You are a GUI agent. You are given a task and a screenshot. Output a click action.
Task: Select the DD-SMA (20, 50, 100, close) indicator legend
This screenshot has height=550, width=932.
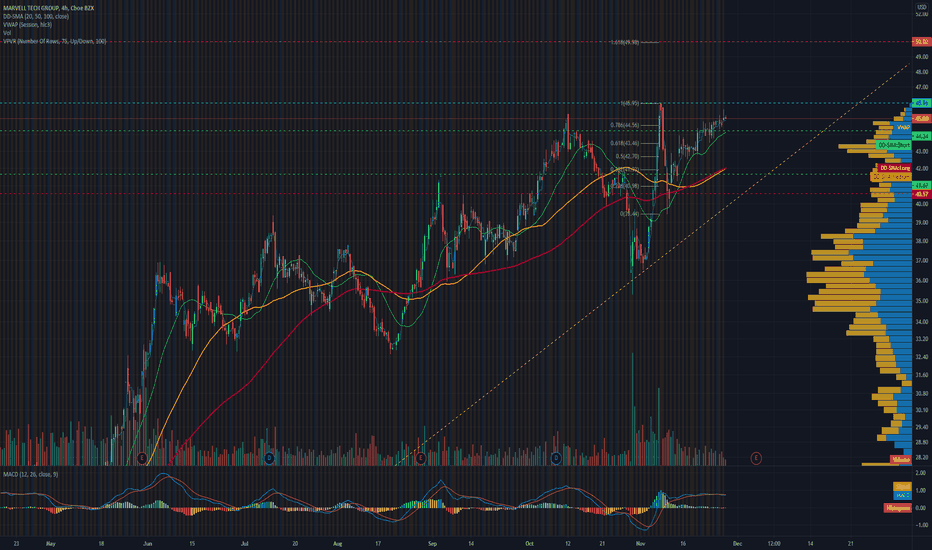[36, 17]
